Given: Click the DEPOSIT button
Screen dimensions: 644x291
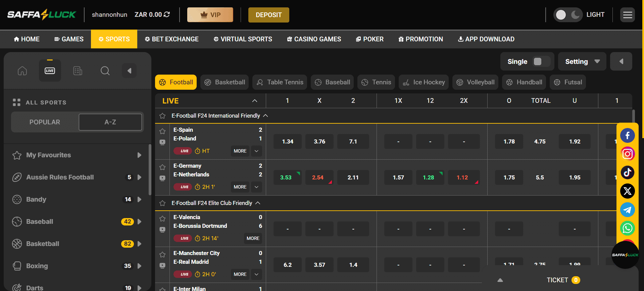Looking at the screenshot, I should (269, 15).
